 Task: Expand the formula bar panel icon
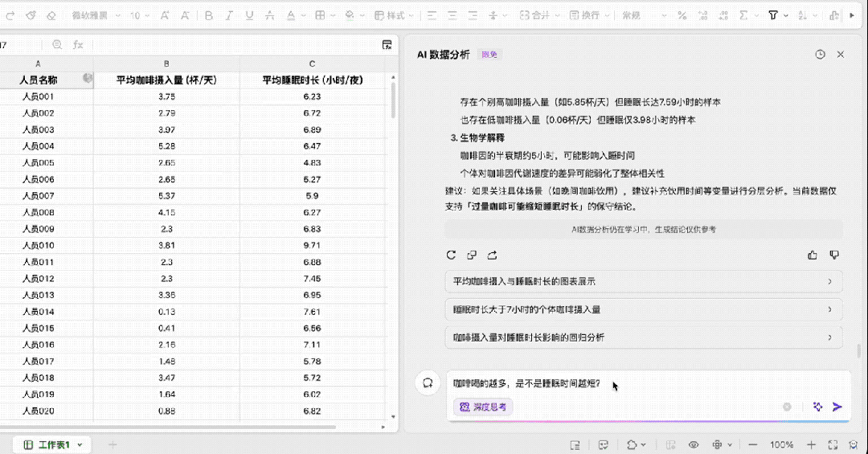click(x=387, y=45)
